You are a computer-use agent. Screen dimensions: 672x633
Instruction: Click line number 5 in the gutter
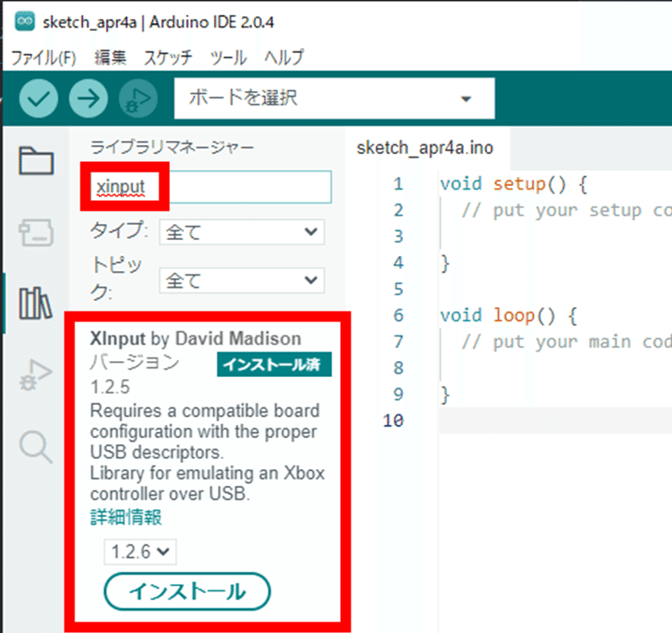[x=398, y=289]
